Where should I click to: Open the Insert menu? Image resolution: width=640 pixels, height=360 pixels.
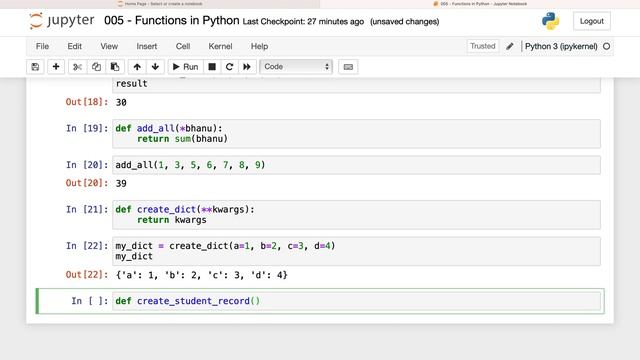click(x=147, y=46)
